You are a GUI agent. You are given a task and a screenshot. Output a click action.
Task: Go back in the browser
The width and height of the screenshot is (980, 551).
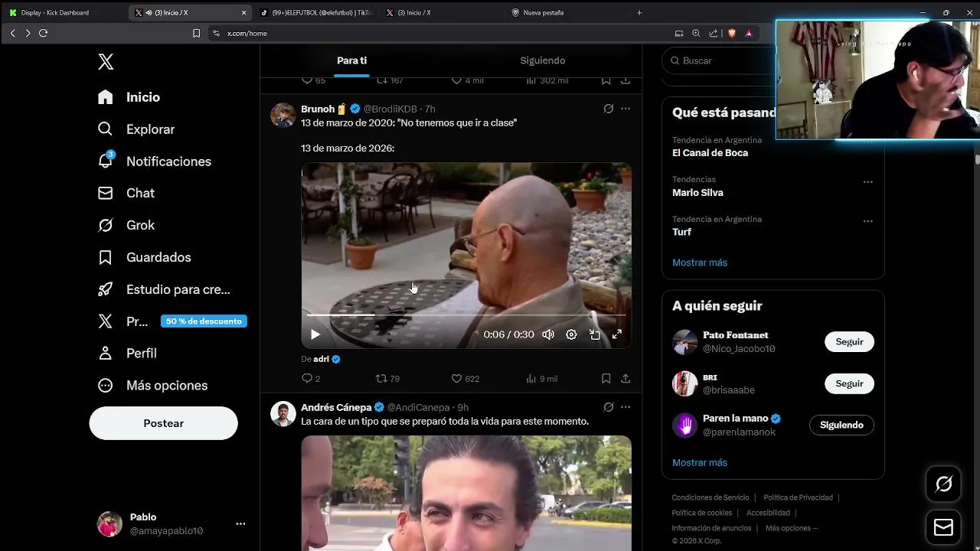tap(12, 33)
